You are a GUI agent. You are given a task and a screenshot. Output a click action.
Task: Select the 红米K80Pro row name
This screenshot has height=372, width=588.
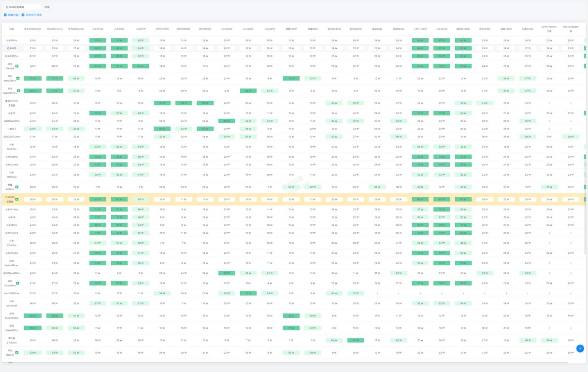(11, 56)
